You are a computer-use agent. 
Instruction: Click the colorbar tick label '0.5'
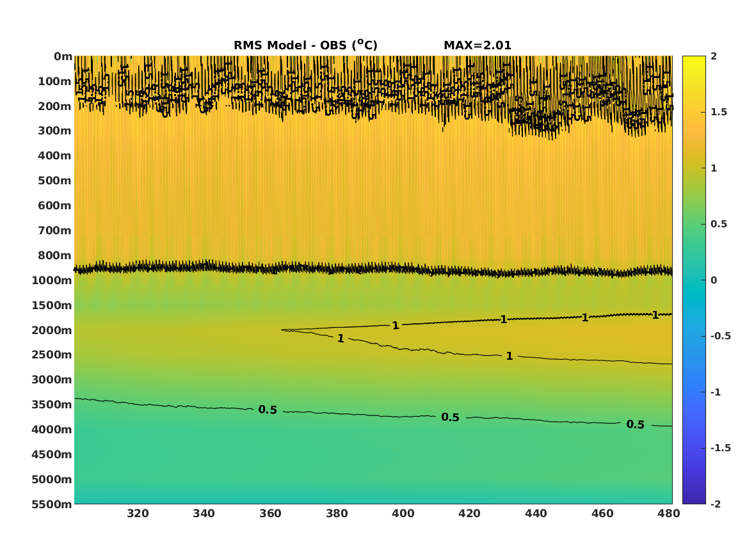[x=719, y=224]
